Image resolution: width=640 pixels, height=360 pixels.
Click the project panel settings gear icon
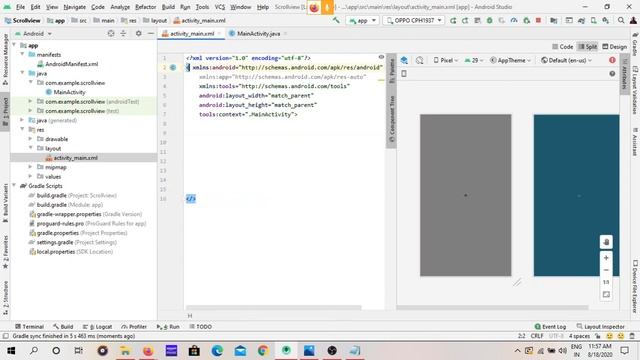tap(139, 33)
